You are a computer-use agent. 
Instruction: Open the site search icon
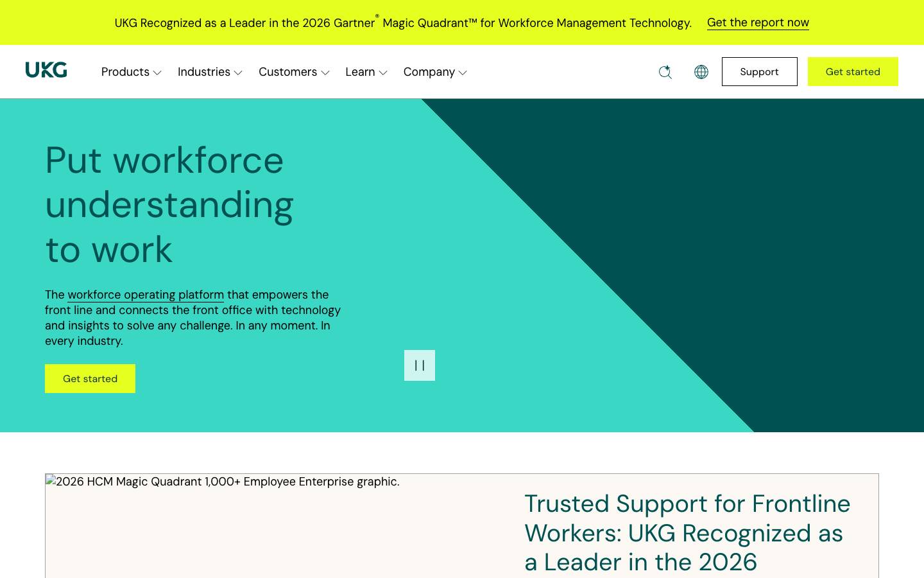click(665, 72)
